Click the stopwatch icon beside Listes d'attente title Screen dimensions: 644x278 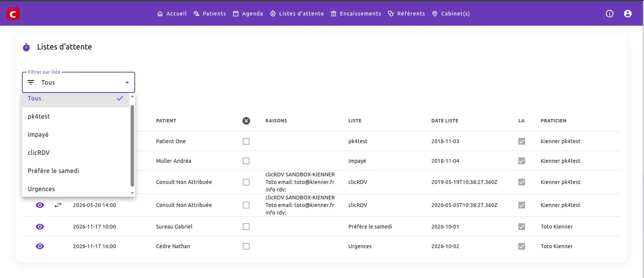26,47
